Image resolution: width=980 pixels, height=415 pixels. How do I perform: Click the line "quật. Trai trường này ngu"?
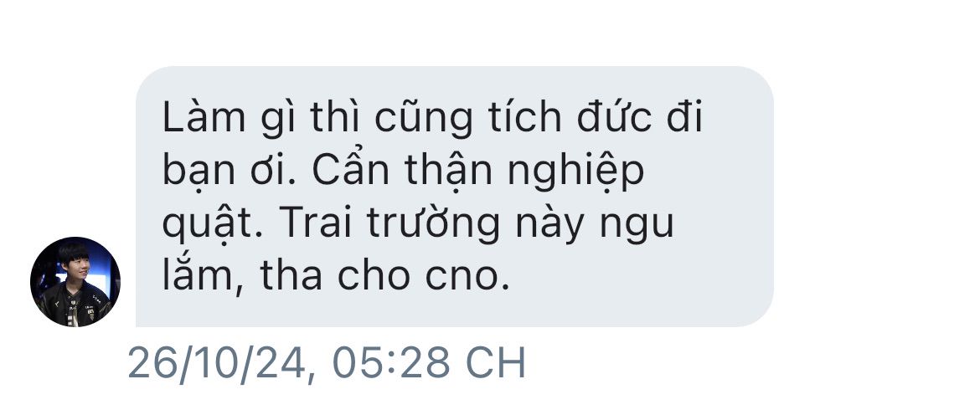pyautogui.click(x=417, y=223)
